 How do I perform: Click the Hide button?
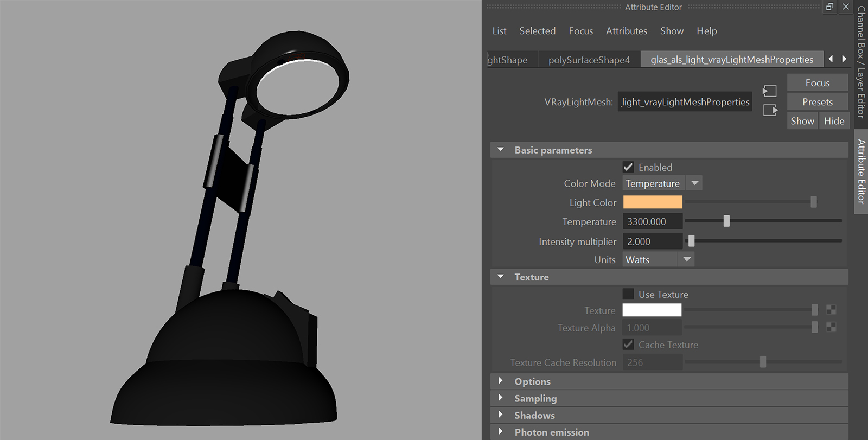[834, 121]
